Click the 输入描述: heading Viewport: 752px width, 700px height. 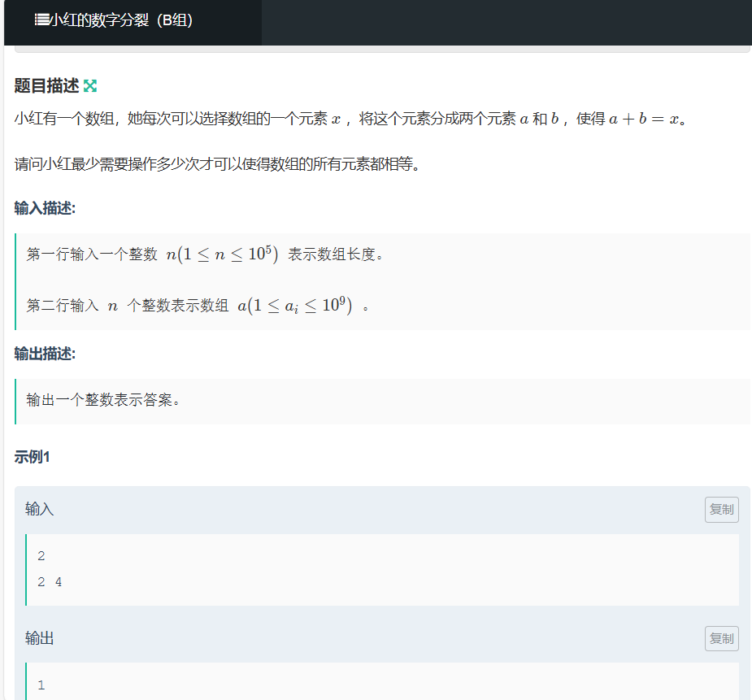click(x=45, y=208)
